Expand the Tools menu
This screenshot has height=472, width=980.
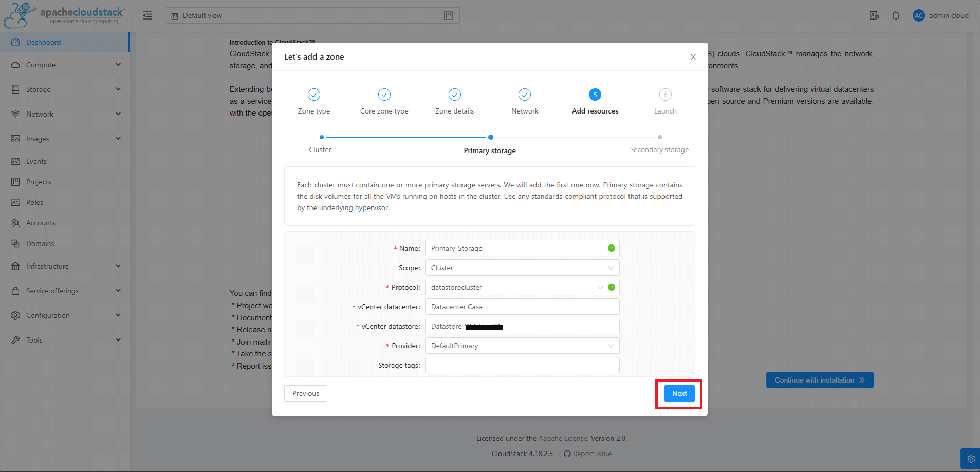pyautogui.click(x=65, y=340)
